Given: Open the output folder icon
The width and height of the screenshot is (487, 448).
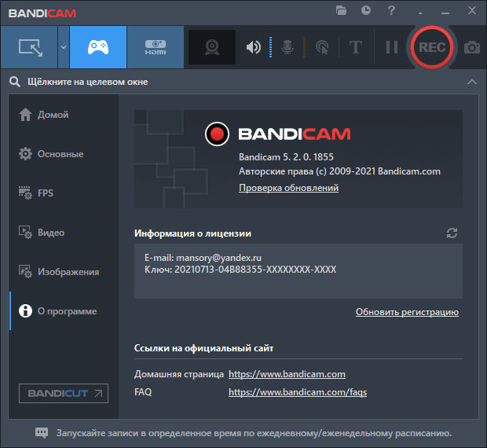Looking at the screenshot, I should click(341, 10).
